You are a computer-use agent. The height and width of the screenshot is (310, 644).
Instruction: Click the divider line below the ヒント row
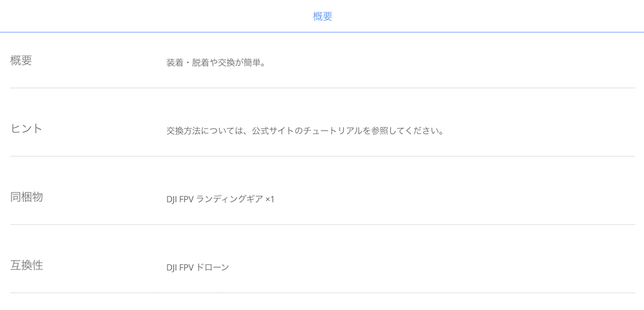point(323,156)
